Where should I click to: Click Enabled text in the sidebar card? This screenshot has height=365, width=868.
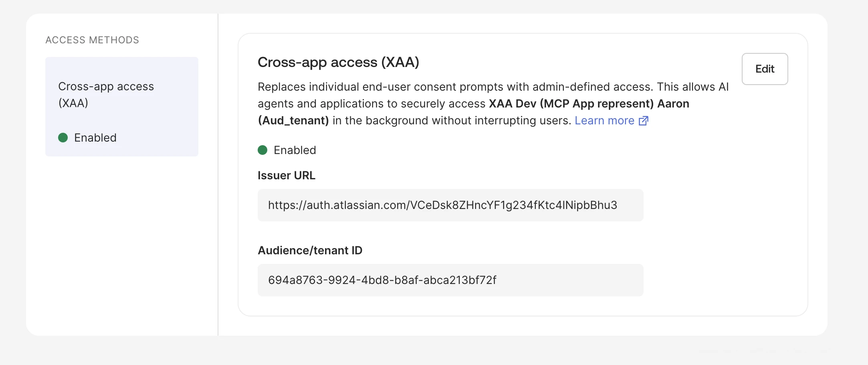pyautogui.click(x=95, y=138)
